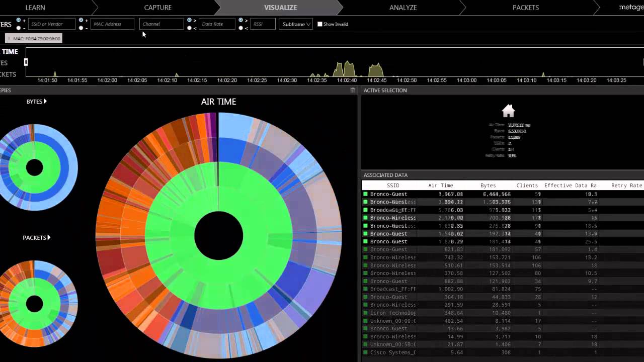Image resolution: width=644 pixels, height=362 pixels.
Task: Select greater-than radio for Data Rate filter
Action: [189, 20]
